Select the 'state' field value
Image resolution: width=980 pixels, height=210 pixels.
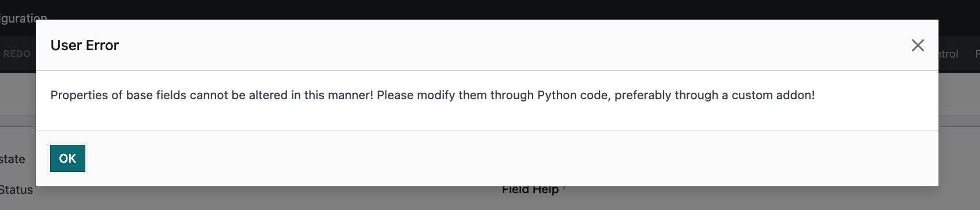(12, 159)
